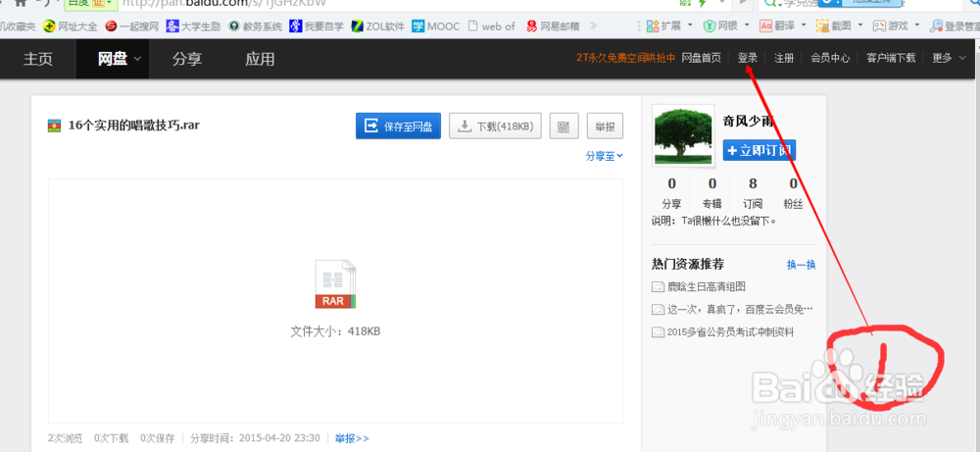Go to the 主页 tab
The height and width of the screenshot is (452, 980).
[38, 60]
